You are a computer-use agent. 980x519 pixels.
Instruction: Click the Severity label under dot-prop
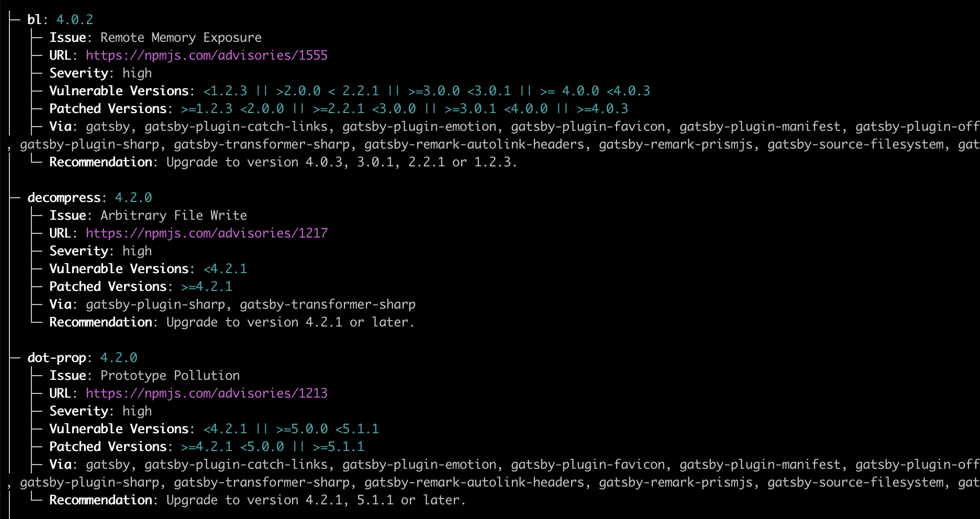(x=79, y=411)
